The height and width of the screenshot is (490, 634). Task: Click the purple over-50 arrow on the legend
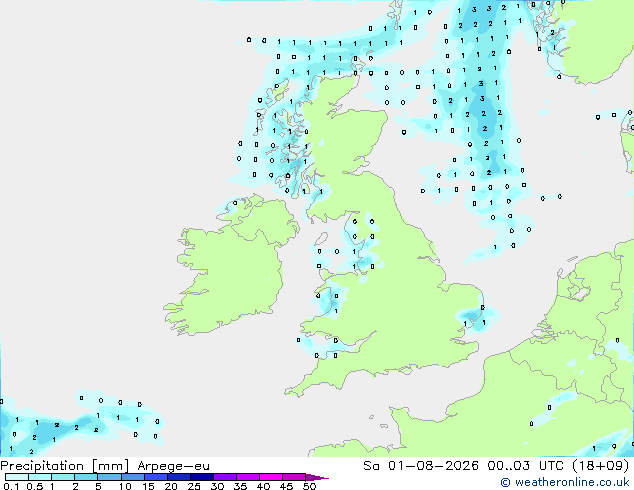[317, 477]
